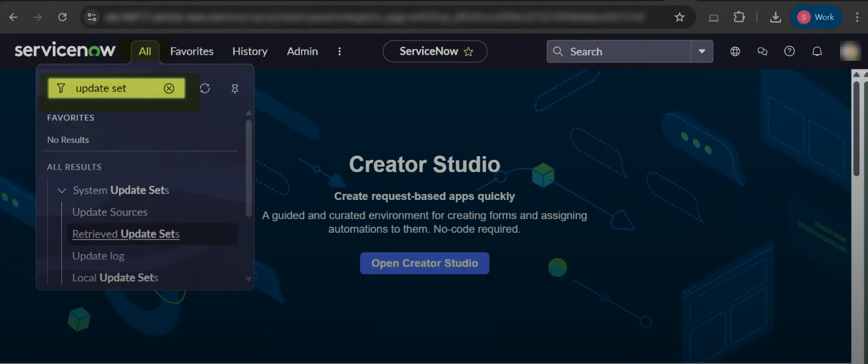
Task: Select the All menu tab
Action: pyautogui.click(x=144, y=52)
